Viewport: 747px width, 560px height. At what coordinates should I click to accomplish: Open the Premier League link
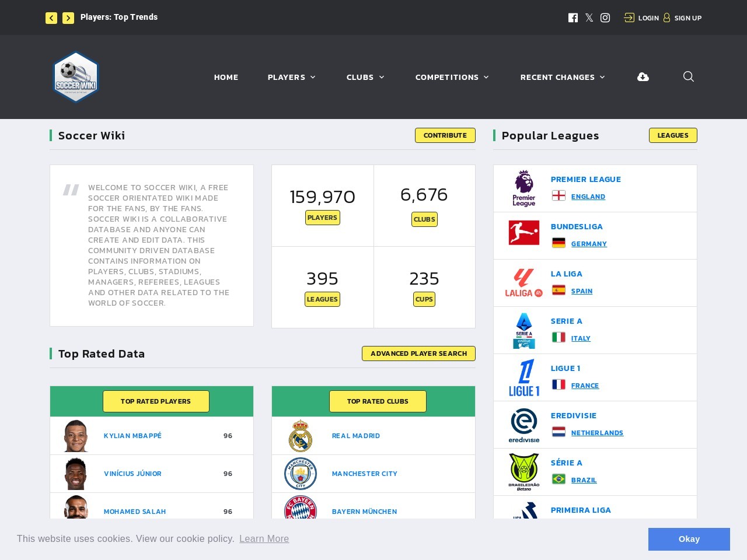585,179
